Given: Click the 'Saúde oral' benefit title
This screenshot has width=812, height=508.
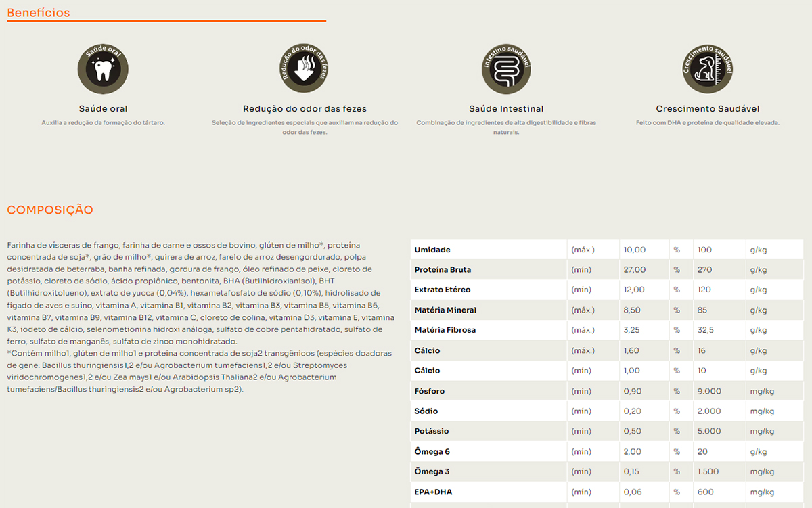Looking at the screenshot, I should (x=103, y=108).
